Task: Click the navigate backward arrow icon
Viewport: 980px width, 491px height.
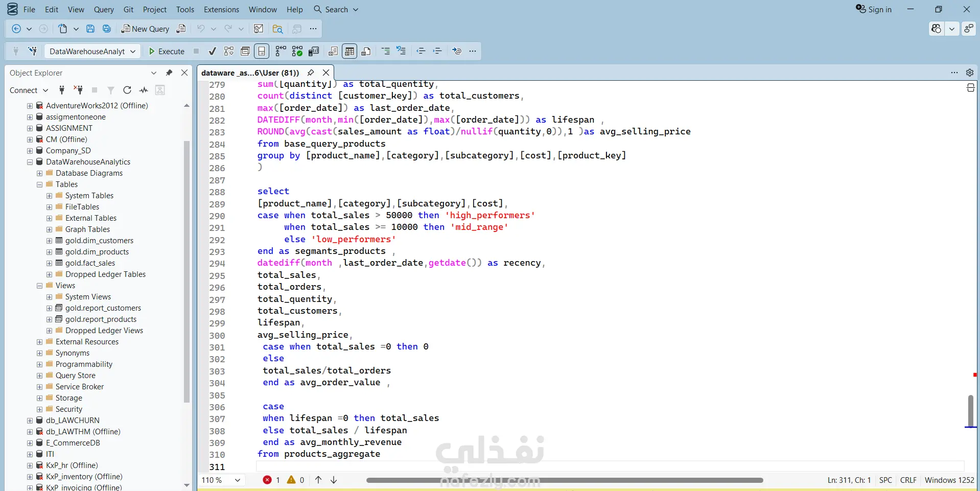Action: pyautogui.click(x=16, y=29)
